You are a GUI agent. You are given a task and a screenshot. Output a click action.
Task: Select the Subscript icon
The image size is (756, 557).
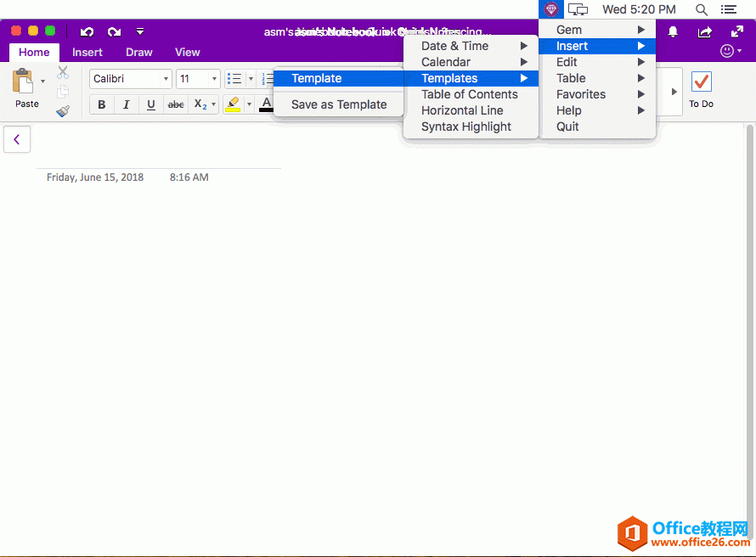click(x=200, y=104)
